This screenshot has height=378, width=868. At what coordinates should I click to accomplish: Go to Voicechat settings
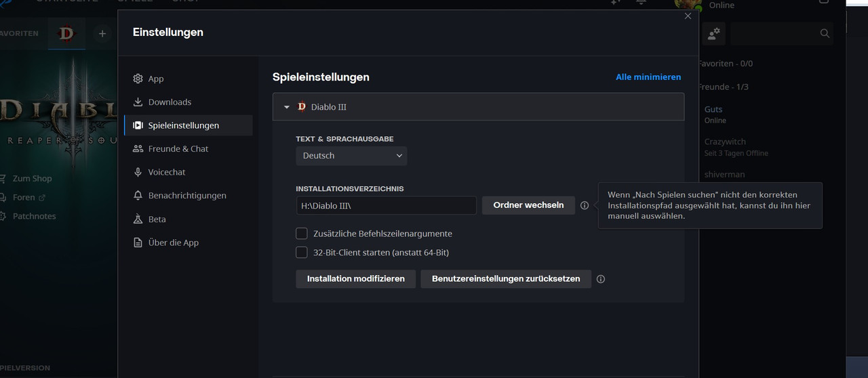click(188, 172)
